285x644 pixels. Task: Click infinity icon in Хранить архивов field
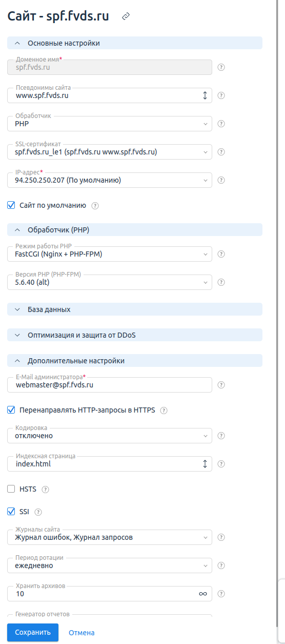click(203, 594)
